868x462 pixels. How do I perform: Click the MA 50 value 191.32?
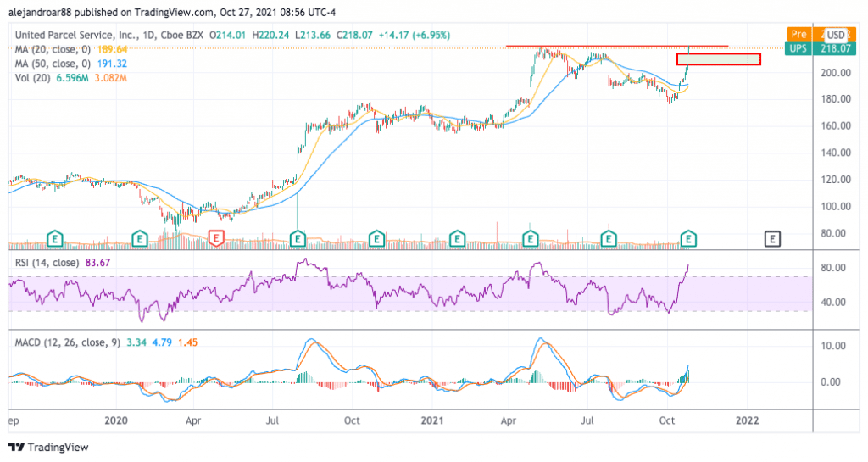[113, 64]
